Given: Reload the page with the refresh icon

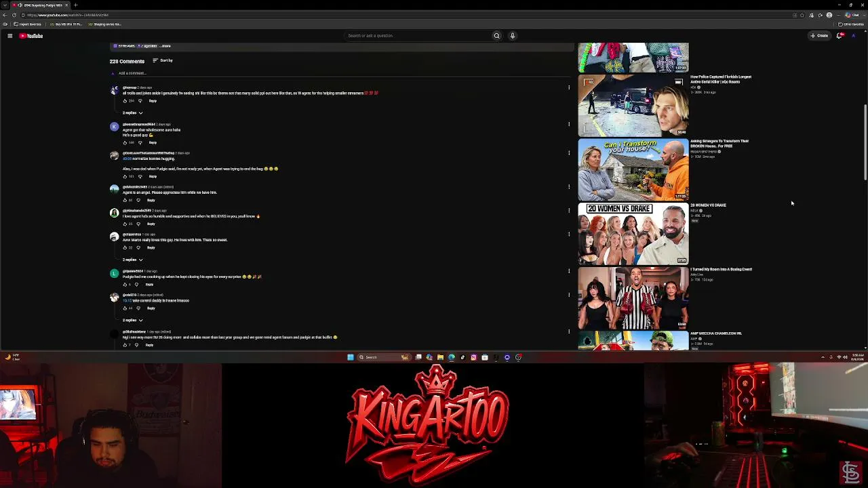Looking at the screenshot, I should [14, 15].
